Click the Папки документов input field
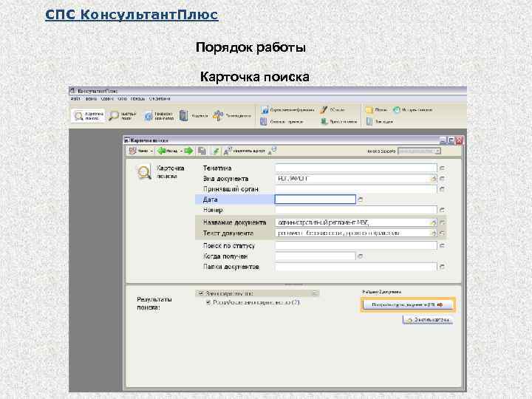This screenshot has width=532, height=399. 356,267
